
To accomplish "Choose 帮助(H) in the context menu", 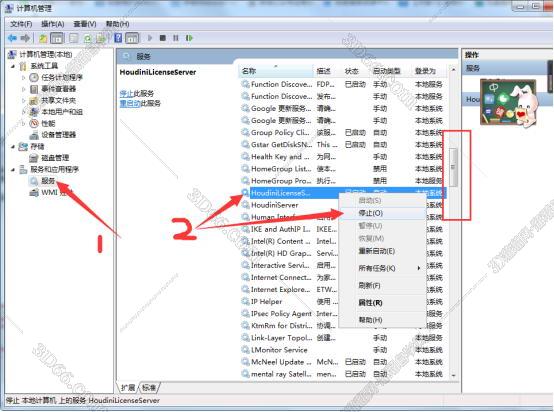I will tap(382, 320).
